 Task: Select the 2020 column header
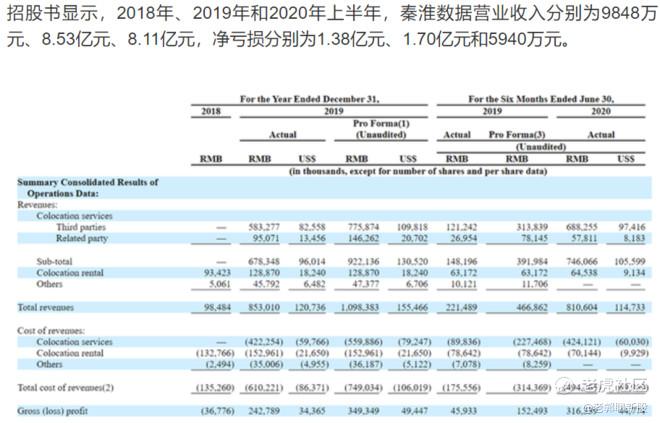pyautogui.click(x=601, y=111)
